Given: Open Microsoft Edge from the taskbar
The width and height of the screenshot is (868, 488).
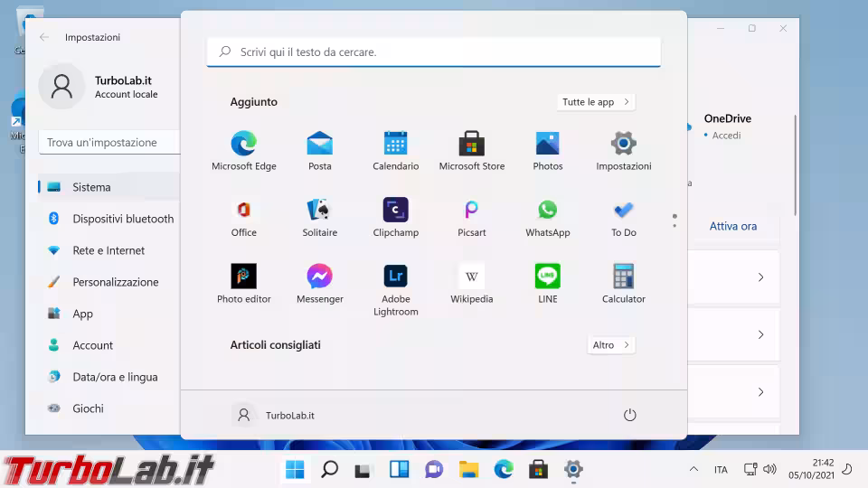Looking at the screenshot, I should point(504,469).
